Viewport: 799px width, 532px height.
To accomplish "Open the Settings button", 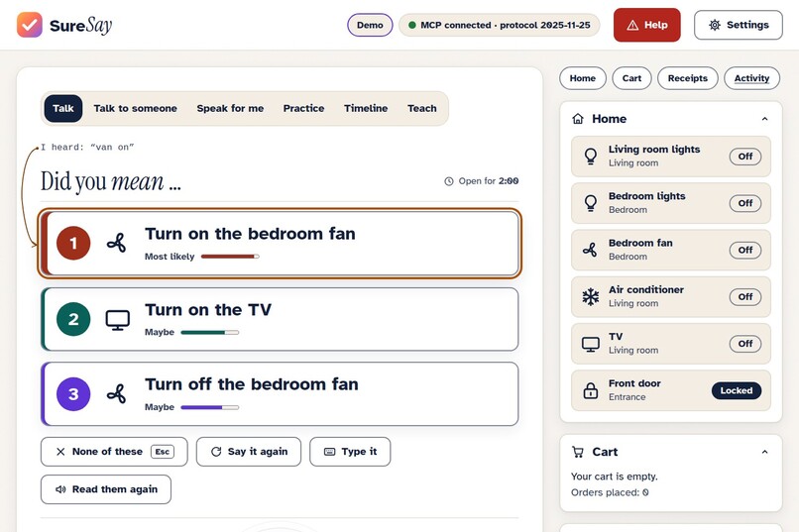I will [x=738, y=25].
